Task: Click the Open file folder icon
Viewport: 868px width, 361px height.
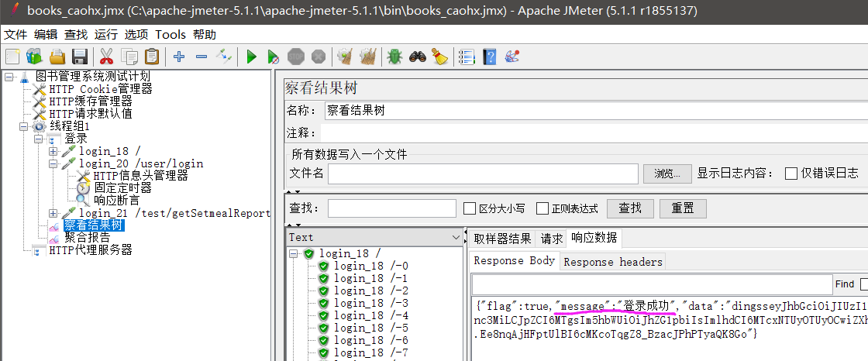Action: (57, 57)
